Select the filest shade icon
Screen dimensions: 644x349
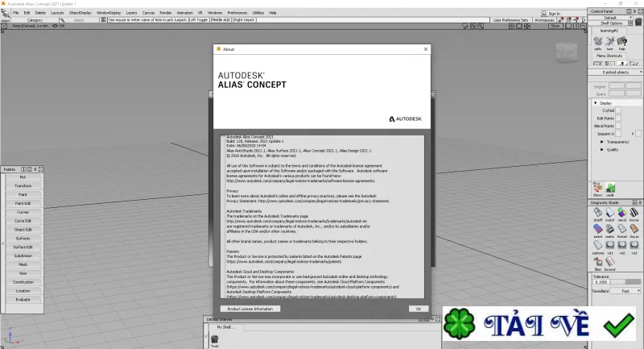pos(597,262)
